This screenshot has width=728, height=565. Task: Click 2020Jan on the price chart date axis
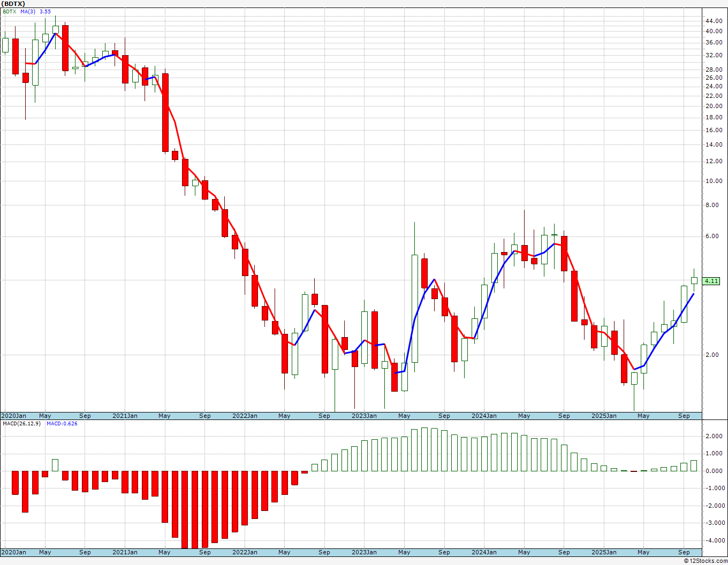pyautogui.click(x=13, y=416)
